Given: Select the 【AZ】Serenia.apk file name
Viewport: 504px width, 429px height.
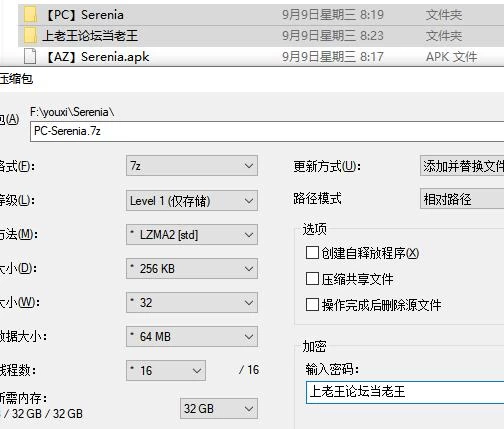Looking at the screenshot, I should coord(97,57).
